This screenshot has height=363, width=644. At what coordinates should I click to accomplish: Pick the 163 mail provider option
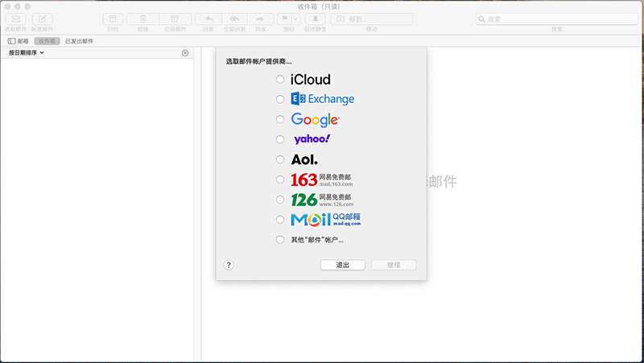(280, 179)
